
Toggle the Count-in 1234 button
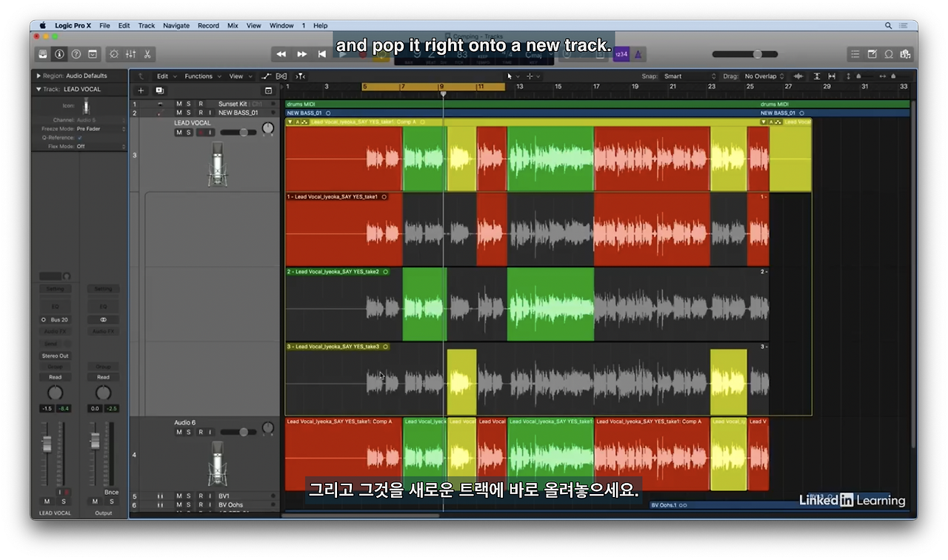click(621, 54)
